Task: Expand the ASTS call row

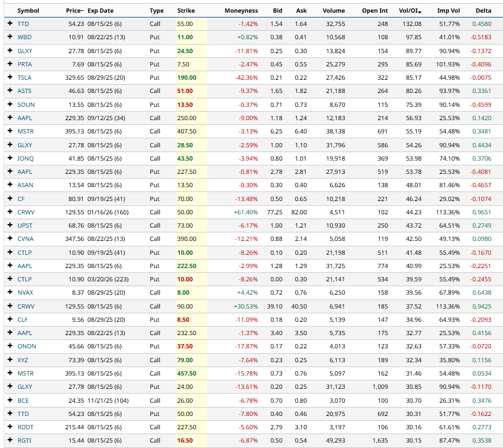Action: pos(10,91)
